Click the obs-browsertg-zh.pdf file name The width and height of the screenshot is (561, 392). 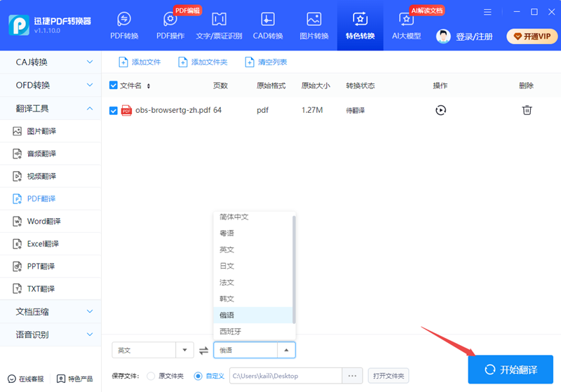(x=173, y=110)
